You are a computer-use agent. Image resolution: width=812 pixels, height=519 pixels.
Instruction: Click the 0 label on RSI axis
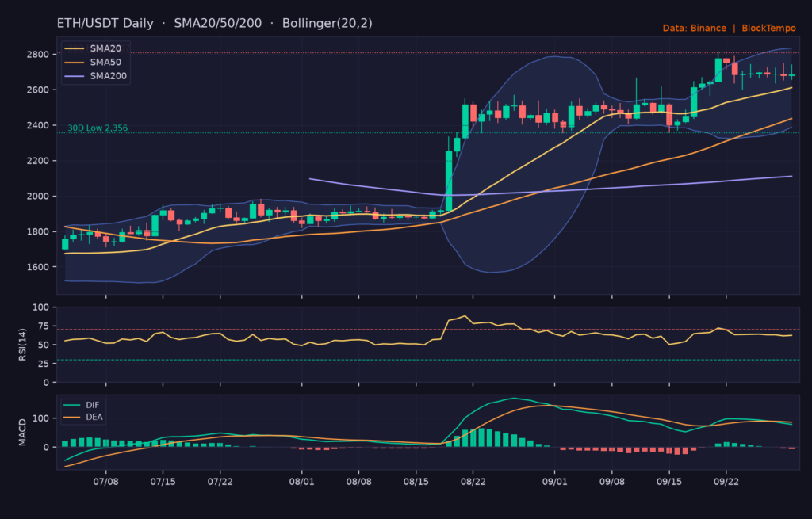pos(47,383)
